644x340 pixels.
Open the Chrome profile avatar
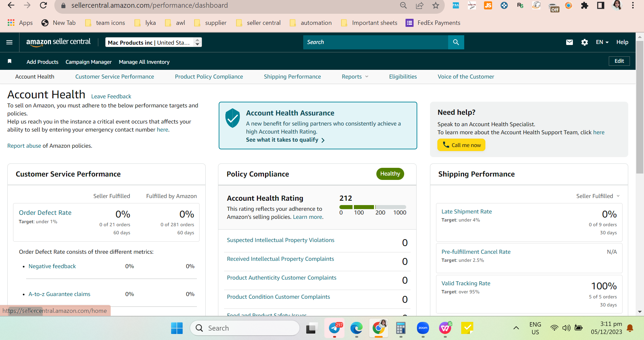pyautogui.click(x=617, y=5)
